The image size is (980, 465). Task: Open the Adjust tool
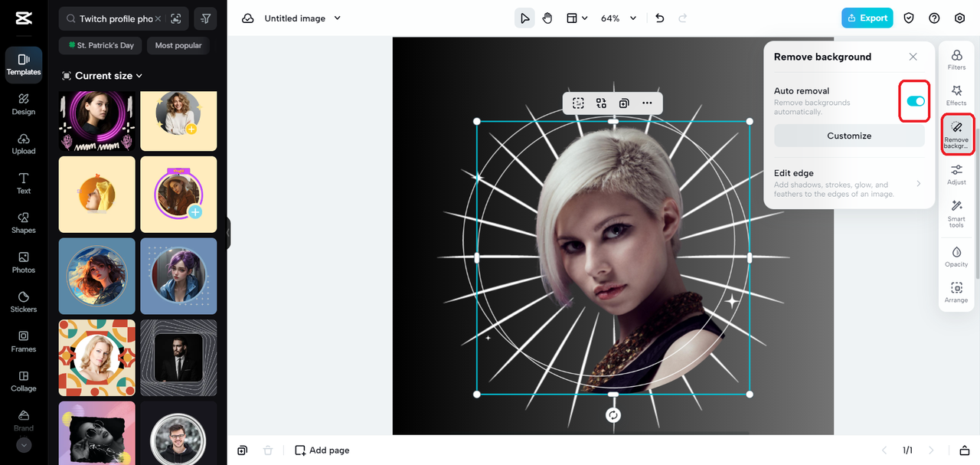click(956, 175)
